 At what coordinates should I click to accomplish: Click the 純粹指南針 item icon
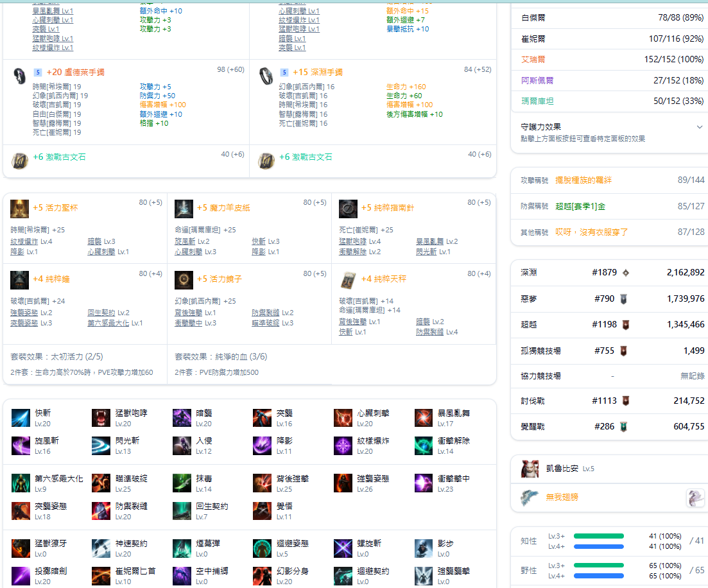(x=348, y=209)
